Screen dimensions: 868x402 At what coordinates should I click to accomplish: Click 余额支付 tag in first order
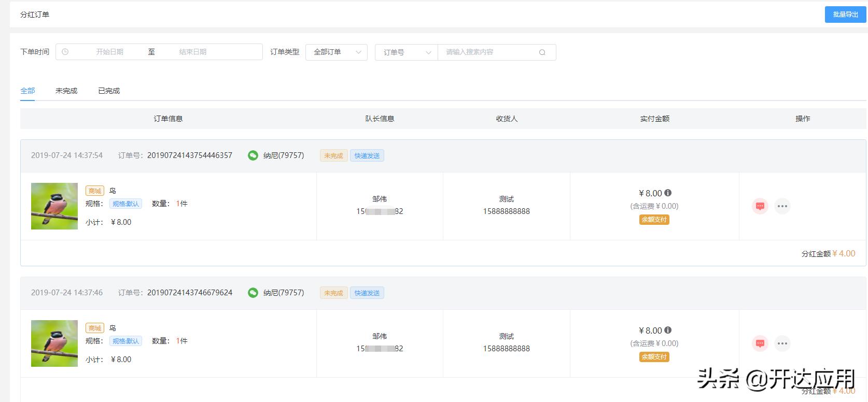pos(654,220)
